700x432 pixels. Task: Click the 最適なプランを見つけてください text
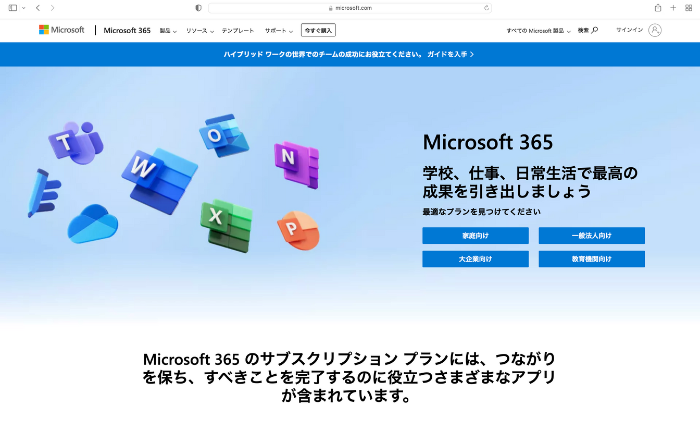click(481, 212)
